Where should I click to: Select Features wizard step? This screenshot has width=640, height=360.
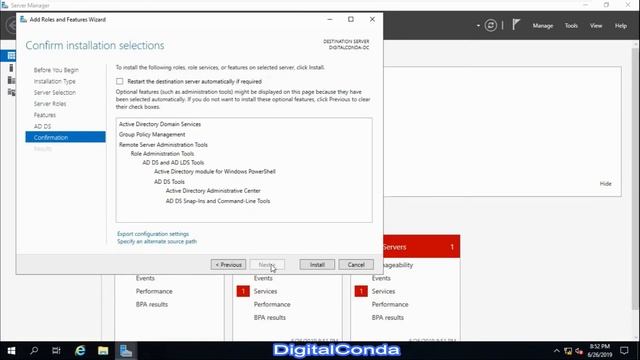point(44,115)
